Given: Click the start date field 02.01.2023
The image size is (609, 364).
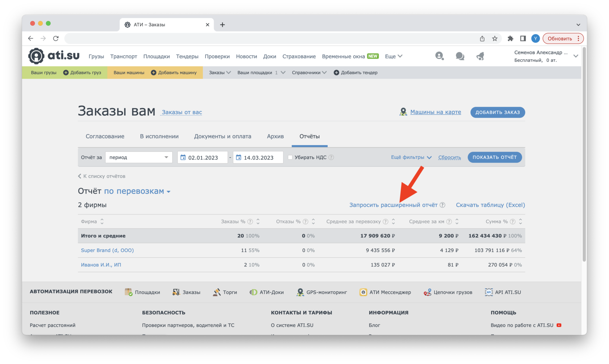Looking at the screenshot, I should (202, 157).
